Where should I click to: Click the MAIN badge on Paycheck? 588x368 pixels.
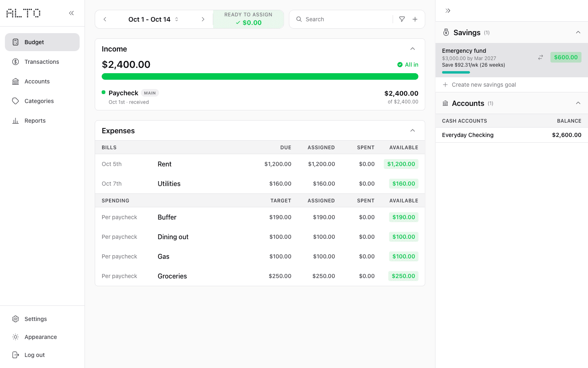[150, 93]
